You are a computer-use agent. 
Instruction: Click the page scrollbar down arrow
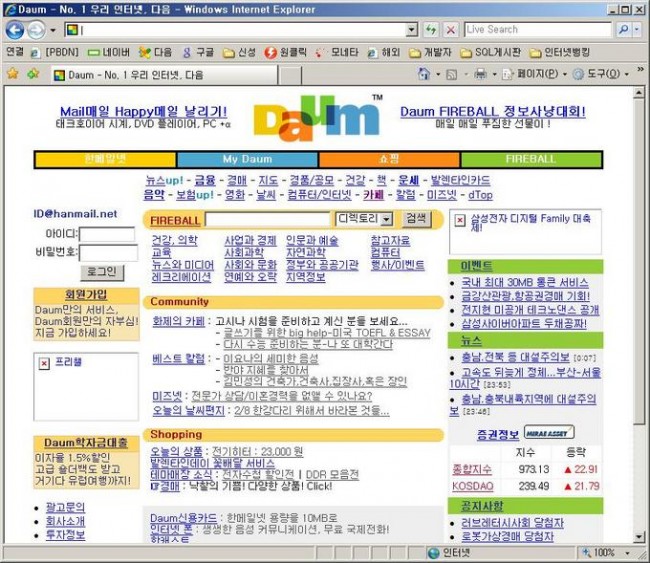639,537
